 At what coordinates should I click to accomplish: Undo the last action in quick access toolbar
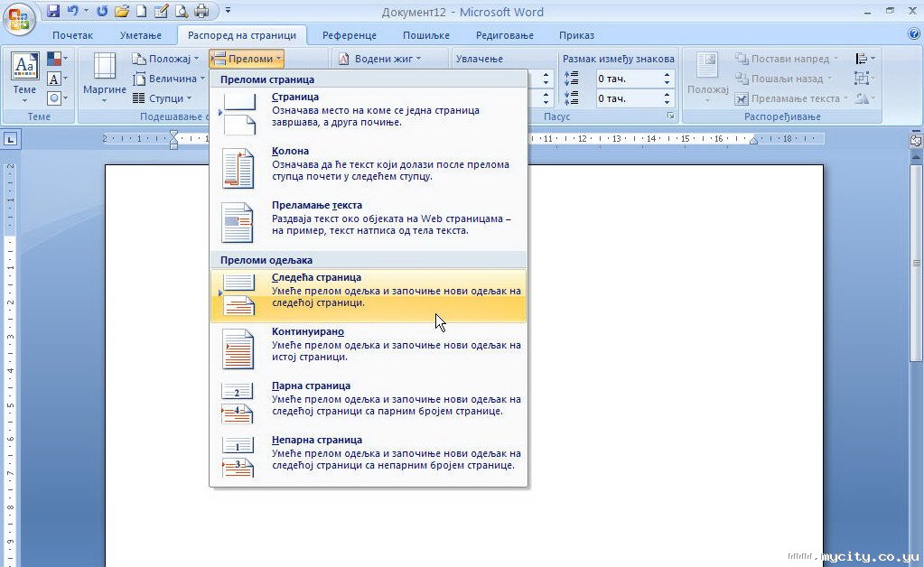point(72,11)
